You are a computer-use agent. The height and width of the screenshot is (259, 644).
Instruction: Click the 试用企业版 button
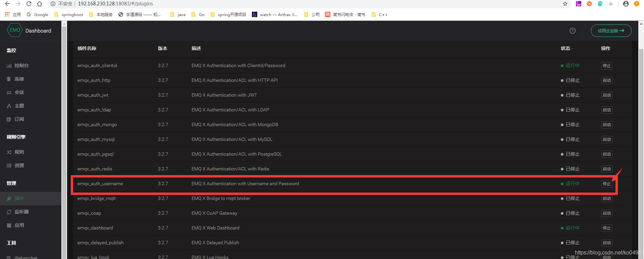click(611, 31)
